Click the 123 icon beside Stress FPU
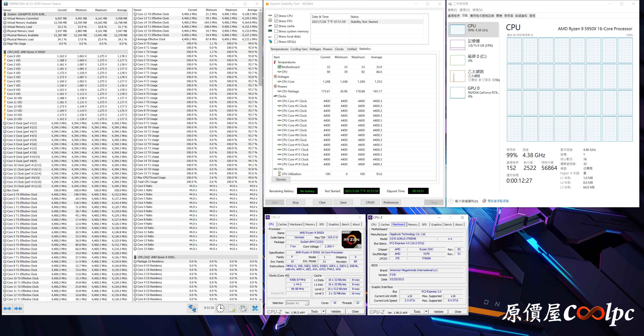The width and height of the screenshot is (644, 336). 270,21
